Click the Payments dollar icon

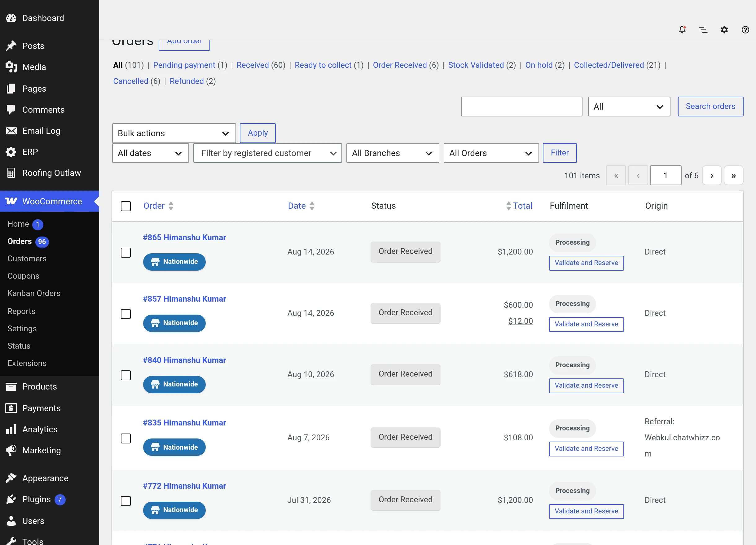[11, 408]
